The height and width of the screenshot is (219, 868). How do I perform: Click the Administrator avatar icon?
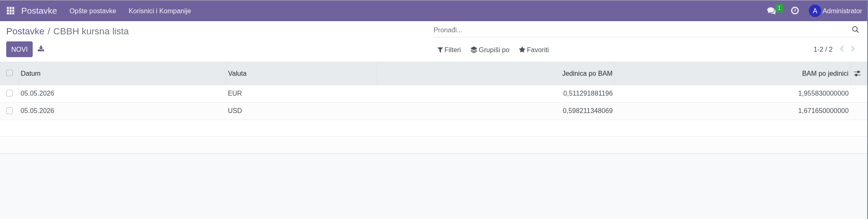(815, 11)
